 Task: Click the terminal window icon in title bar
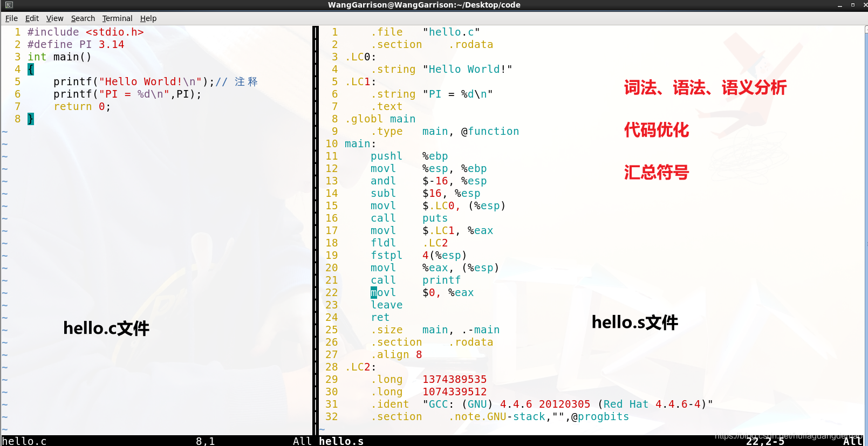[x=9, y=5]
